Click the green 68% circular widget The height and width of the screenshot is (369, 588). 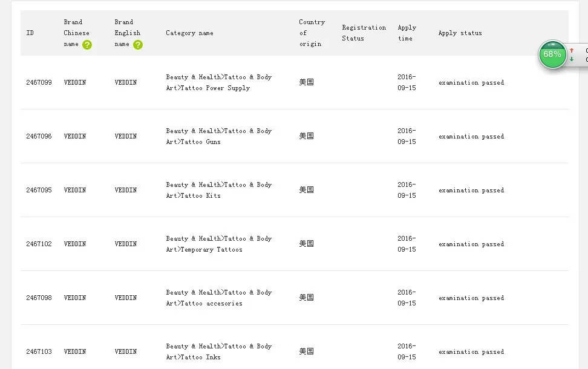click(x=552, y=54)
